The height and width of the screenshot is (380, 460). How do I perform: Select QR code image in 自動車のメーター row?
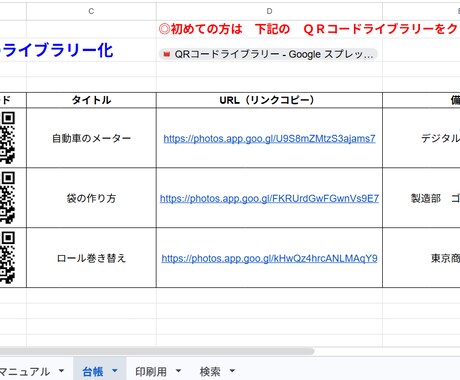(x=7, y=138)
